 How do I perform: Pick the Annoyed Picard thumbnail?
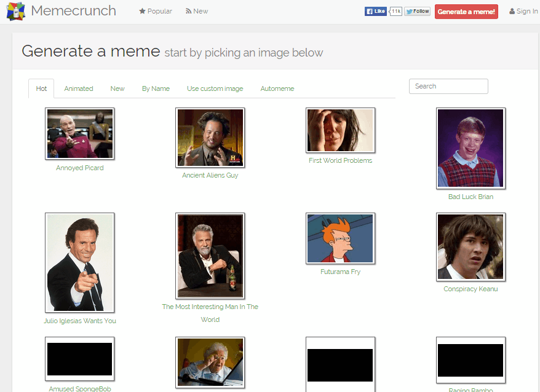(79, 133)
